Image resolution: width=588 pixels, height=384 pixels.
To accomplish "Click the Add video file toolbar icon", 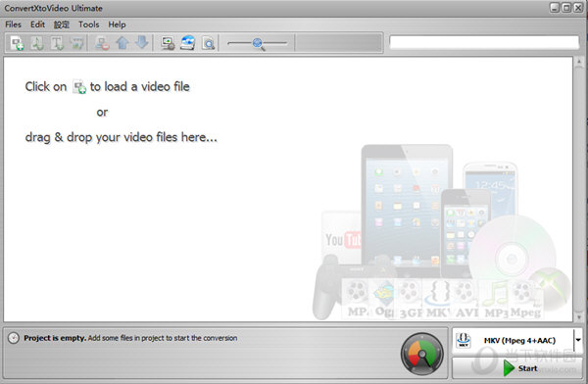I will click(x=18, y=43).
